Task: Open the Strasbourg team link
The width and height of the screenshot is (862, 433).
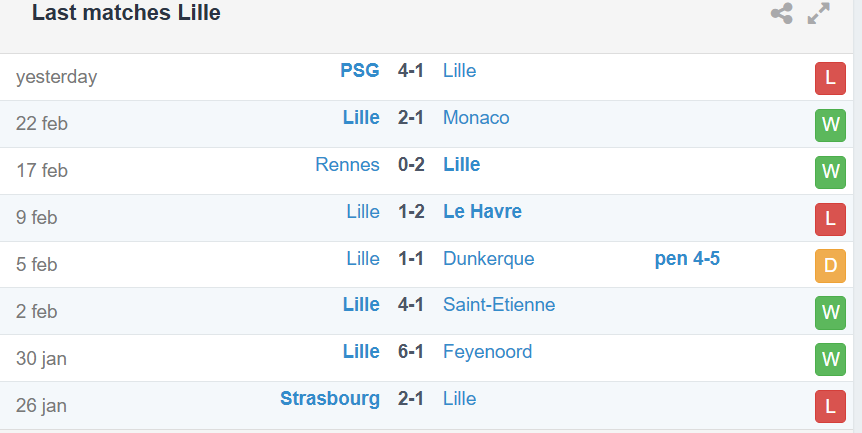Action: click(330, 398)
